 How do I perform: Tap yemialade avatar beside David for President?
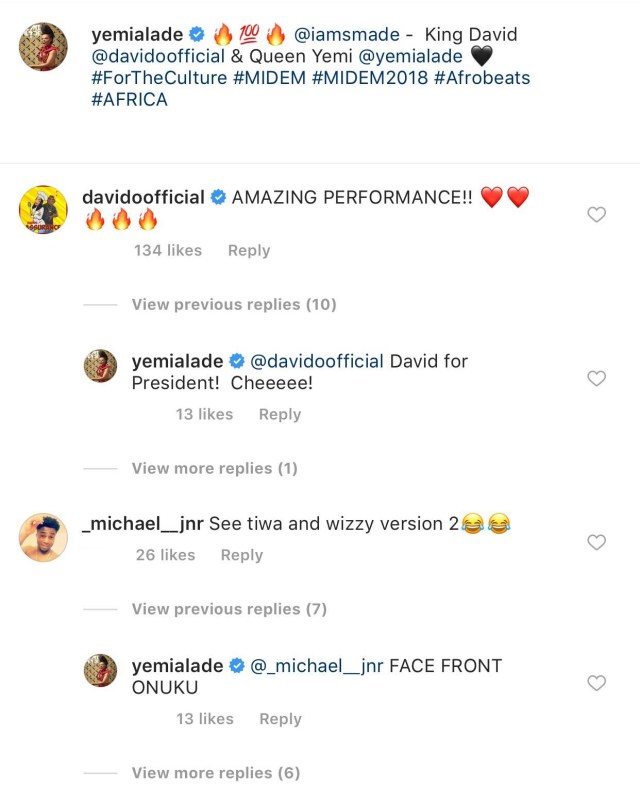click(x=100, y=367)
